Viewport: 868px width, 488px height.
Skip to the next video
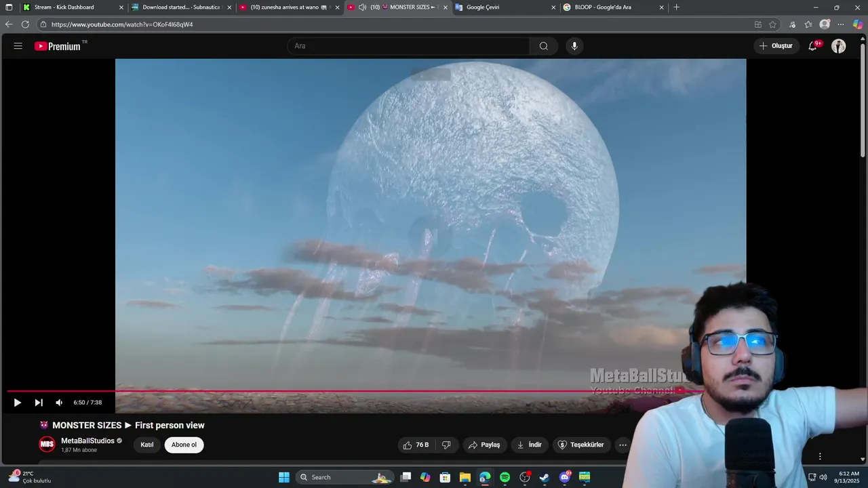pos(39,403)
